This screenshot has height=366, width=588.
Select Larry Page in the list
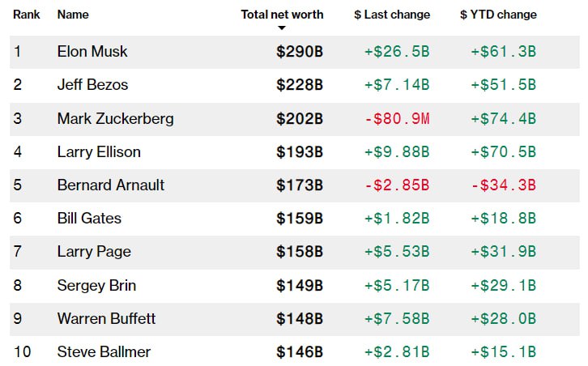(94, 252)
